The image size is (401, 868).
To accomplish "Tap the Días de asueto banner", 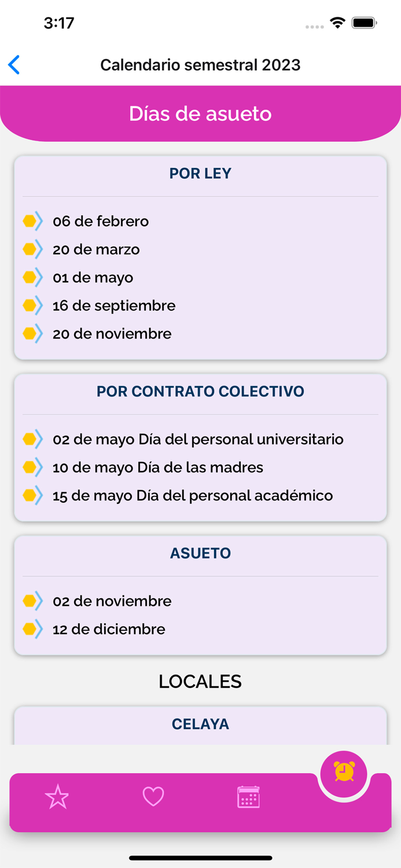I will click(200, 114).
